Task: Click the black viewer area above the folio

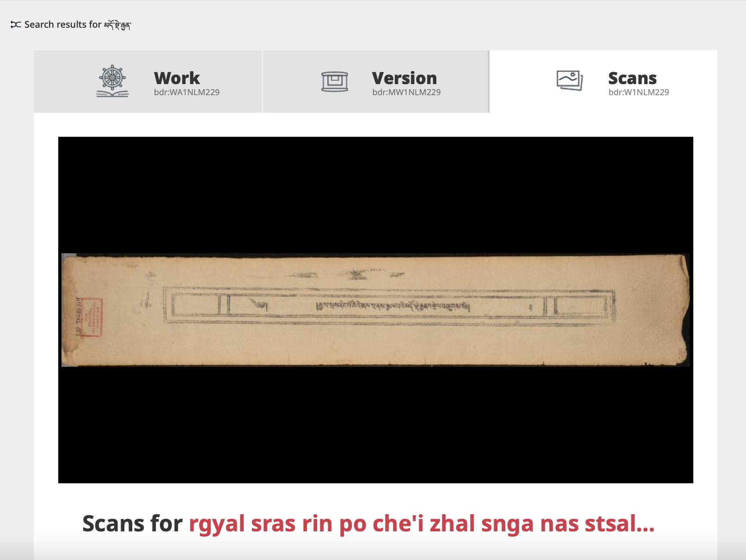Action: point(375,195)
